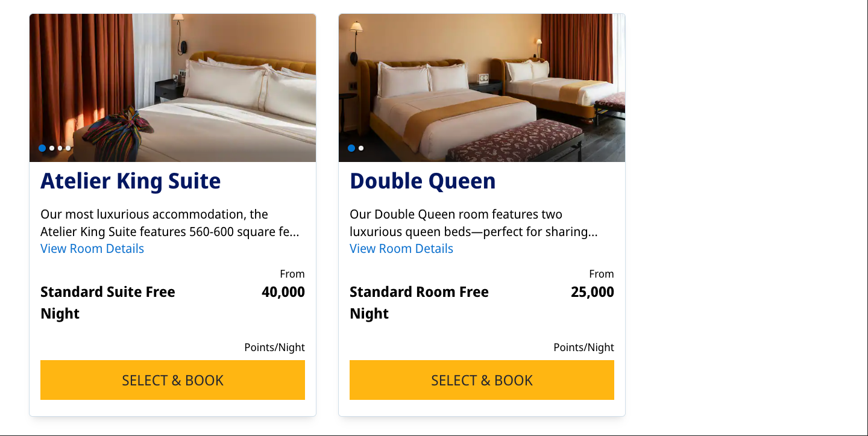Select first carousel dot on Atelier King Suite photo
The image size is (868, 436).
[x=42, y=148]
